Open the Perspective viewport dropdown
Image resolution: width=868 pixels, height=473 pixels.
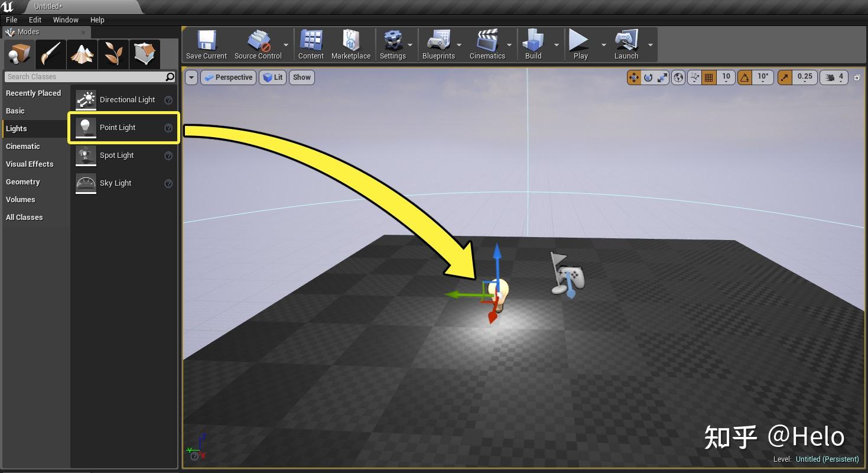click(x=228, y=77)
